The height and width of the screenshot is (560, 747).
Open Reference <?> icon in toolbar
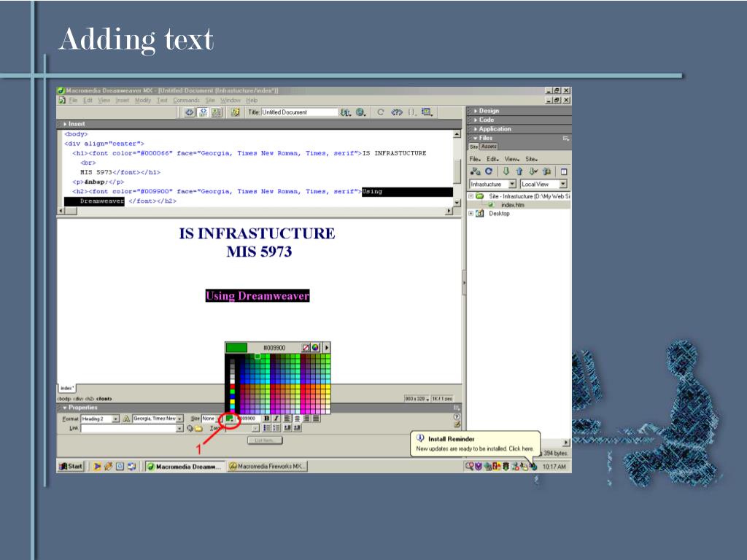396,112
